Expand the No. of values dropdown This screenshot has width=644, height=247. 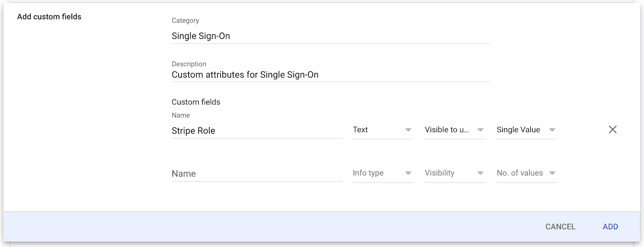[527, 173]
